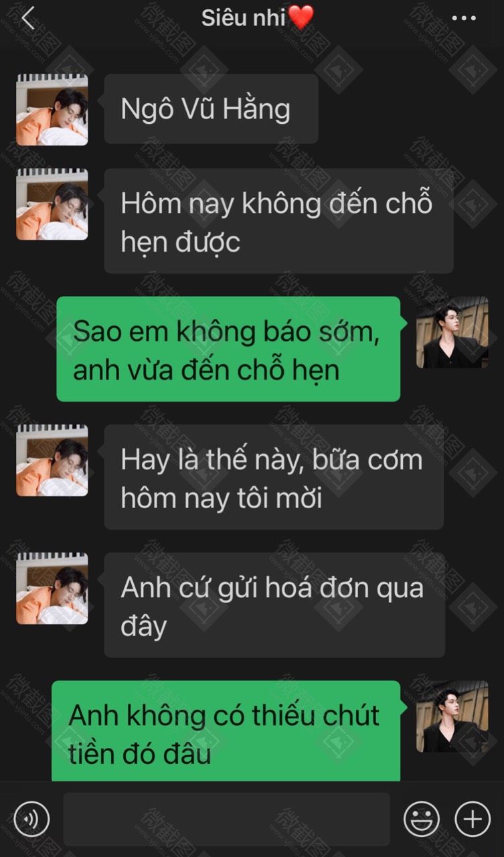Tap avatar beside "Ngô Vũ Hằng" message

pos(52,110)
